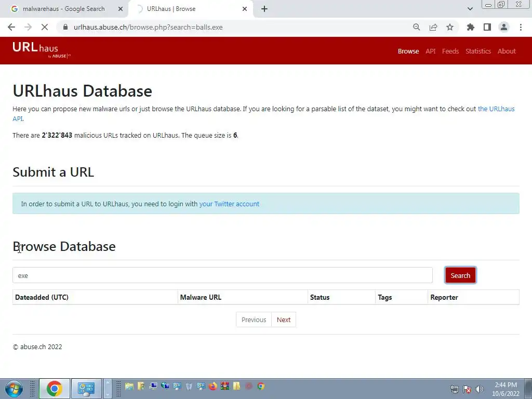Screen dimensions: 532x399
Task: Click the your Twitter account link
Action: 229,204
